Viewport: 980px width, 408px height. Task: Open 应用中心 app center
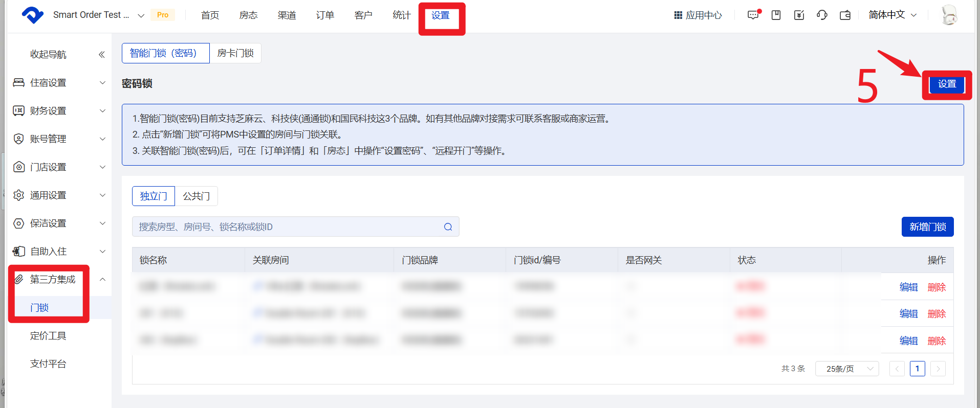(x=698, y=15)
